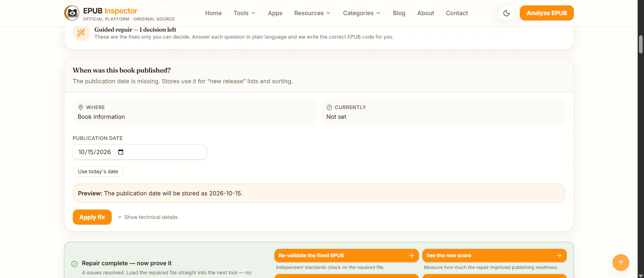The width and height of the screenshot is (644, 278).
Task: Click the 'When was this book published?' heading
Action: coord(122,70)
